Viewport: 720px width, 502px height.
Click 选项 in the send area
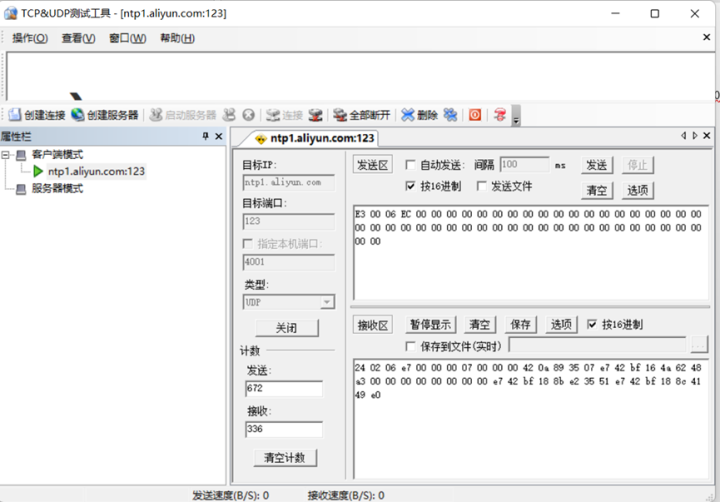pyautogui.click(x=638, y=190)
